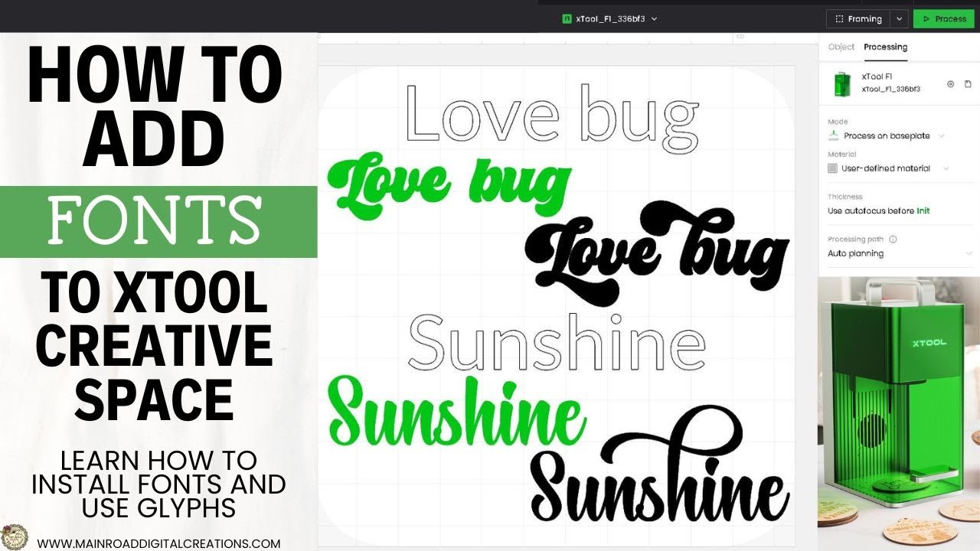Open the Auto planning path dropdown
Screen dimensions: 980x551
click(x=900, y=253)
